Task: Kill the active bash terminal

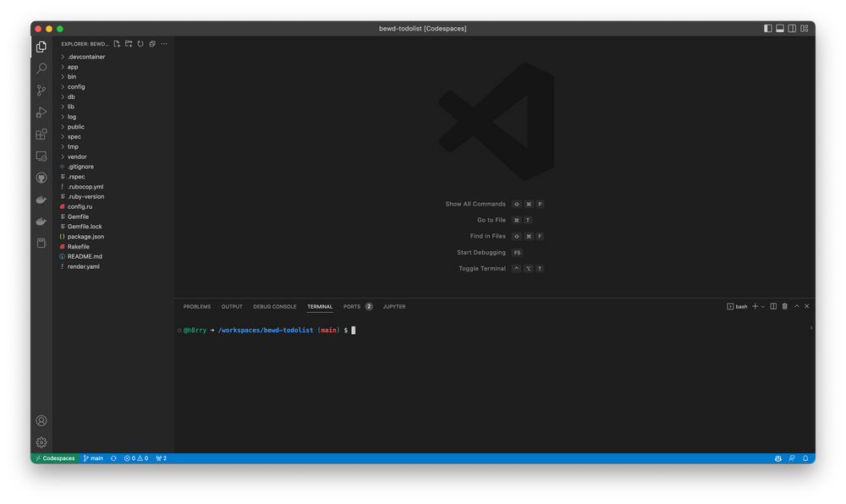Action: tap(785, 306)
